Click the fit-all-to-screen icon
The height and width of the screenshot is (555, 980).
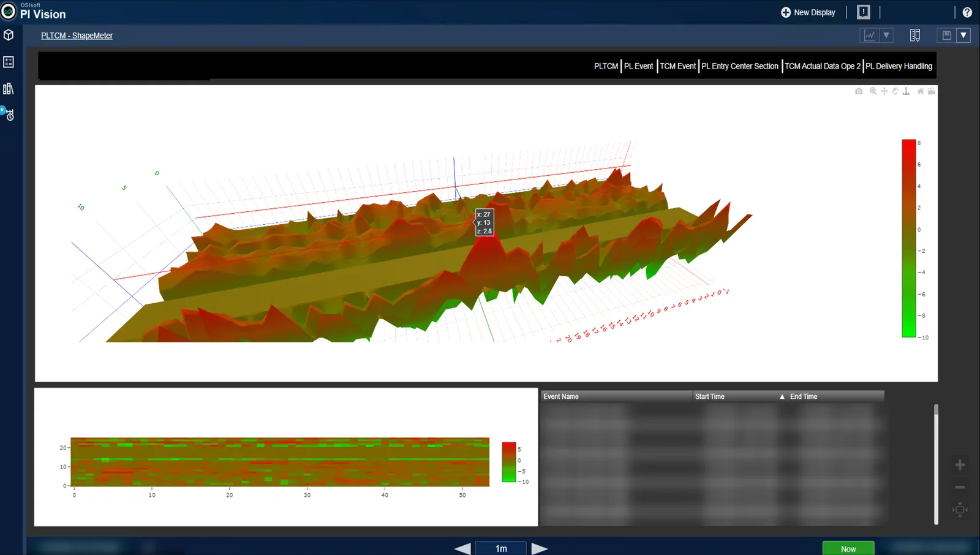point(960,510)
